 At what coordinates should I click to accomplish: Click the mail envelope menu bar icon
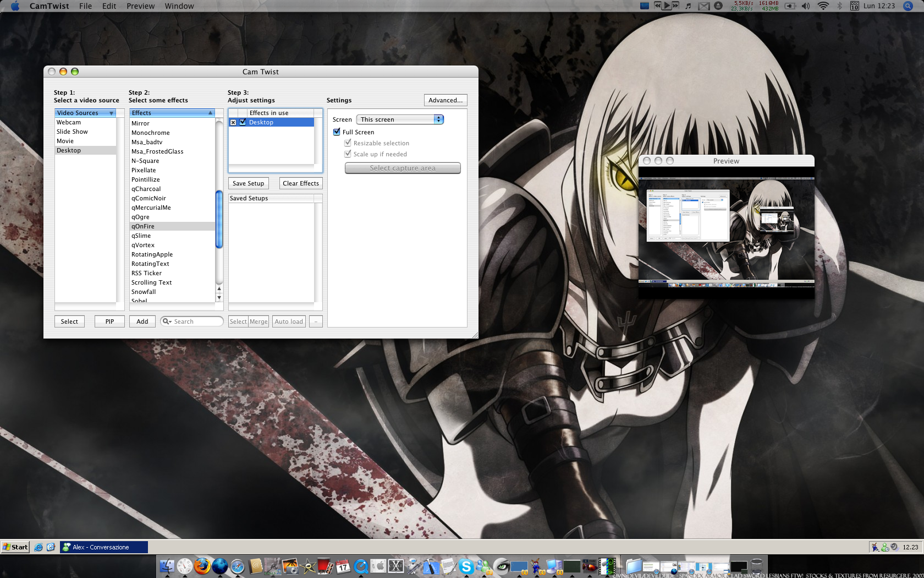[x=703, y=6]
